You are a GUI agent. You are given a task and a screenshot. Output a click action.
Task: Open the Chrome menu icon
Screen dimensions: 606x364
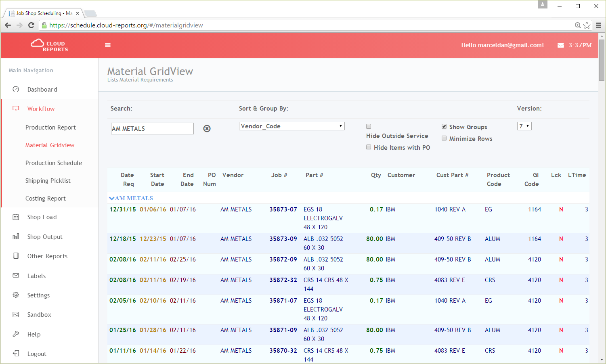(x=598, y=25)
